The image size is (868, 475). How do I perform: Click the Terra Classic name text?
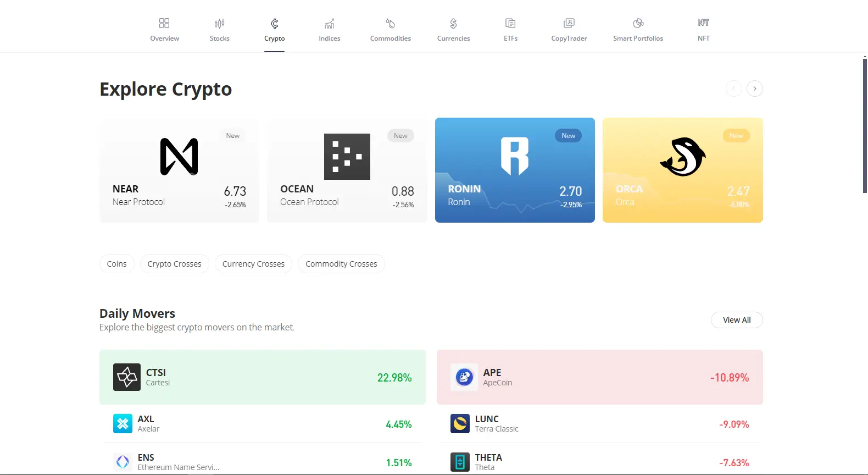[497, 429]
